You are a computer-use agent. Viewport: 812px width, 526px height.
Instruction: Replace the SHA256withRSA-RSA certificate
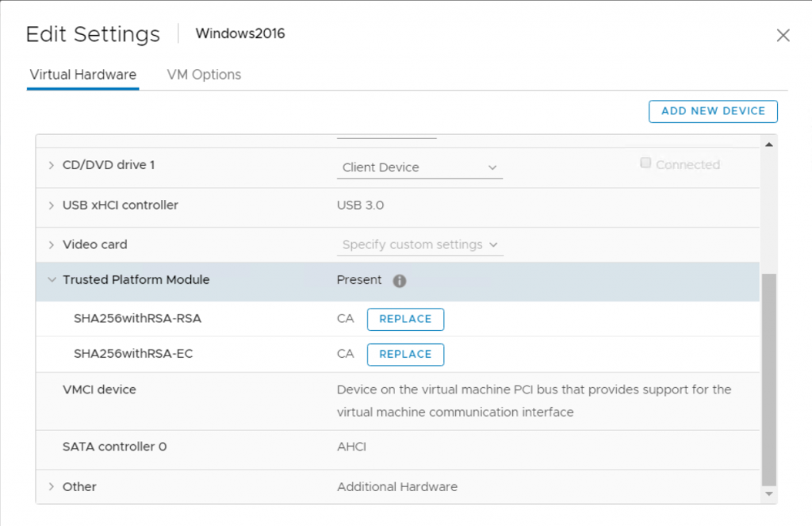point(405,319)
